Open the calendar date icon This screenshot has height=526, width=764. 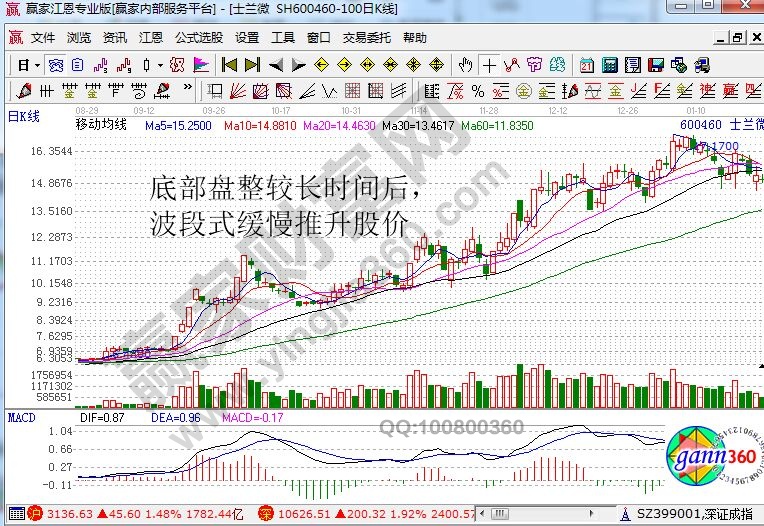point(586,65)
